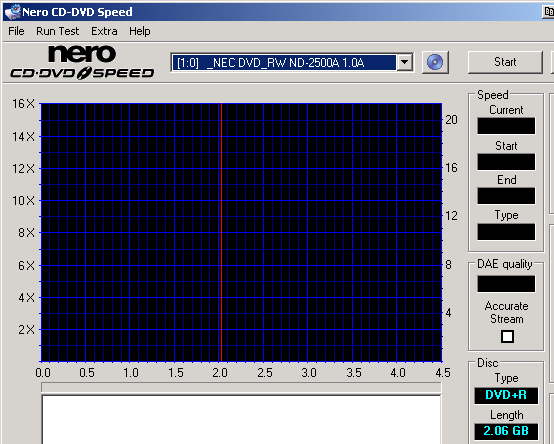
Task: Expand the drive selection dropdown arrow
Action: pos(404,63)
